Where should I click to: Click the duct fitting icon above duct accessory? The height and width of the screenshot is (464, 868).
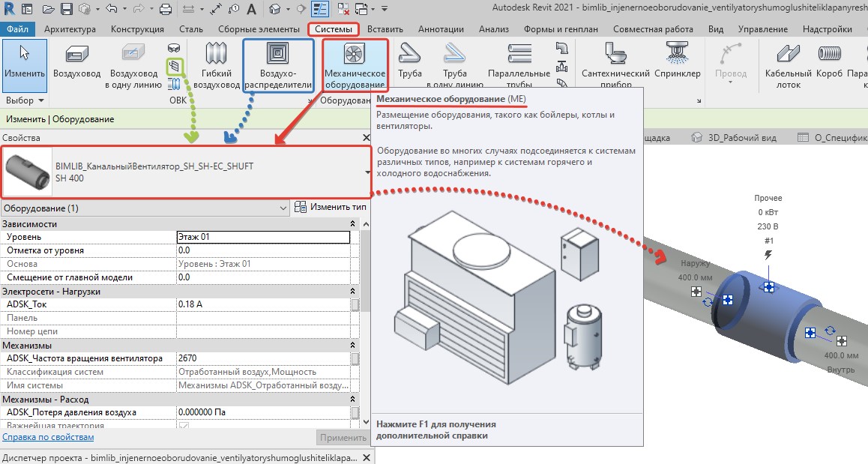tap(174, 49)
